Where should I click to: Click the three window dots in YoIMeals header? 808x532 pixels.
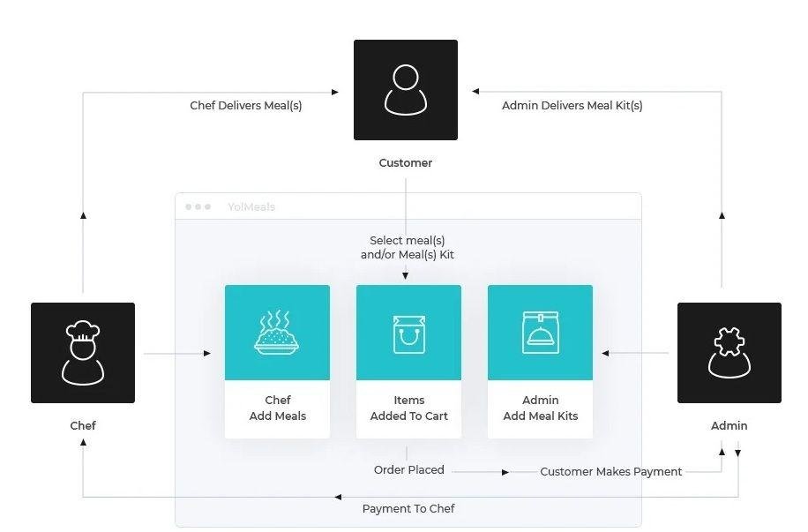pyautogui.click(x=198, y=207)
